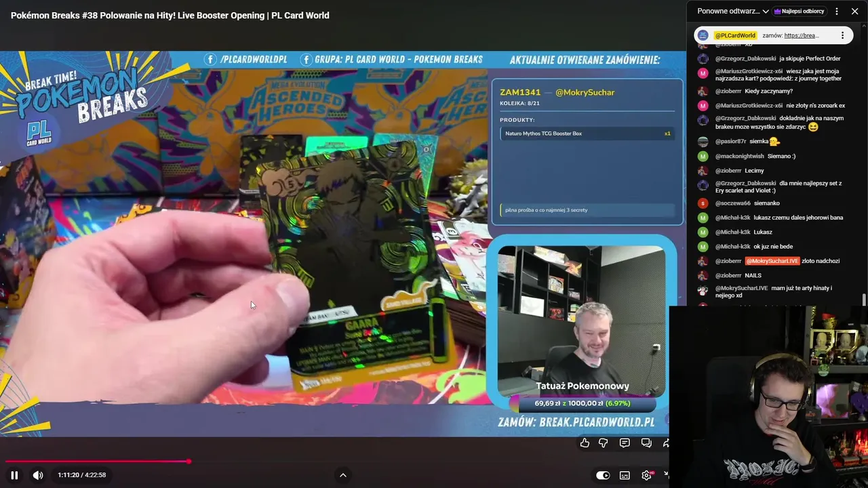This screenshot has height=488, width=868.
Task: Click 'ZAMÓW: BREAK.PLCARDWORLD.PL' banner text
Action: (576, 422)
